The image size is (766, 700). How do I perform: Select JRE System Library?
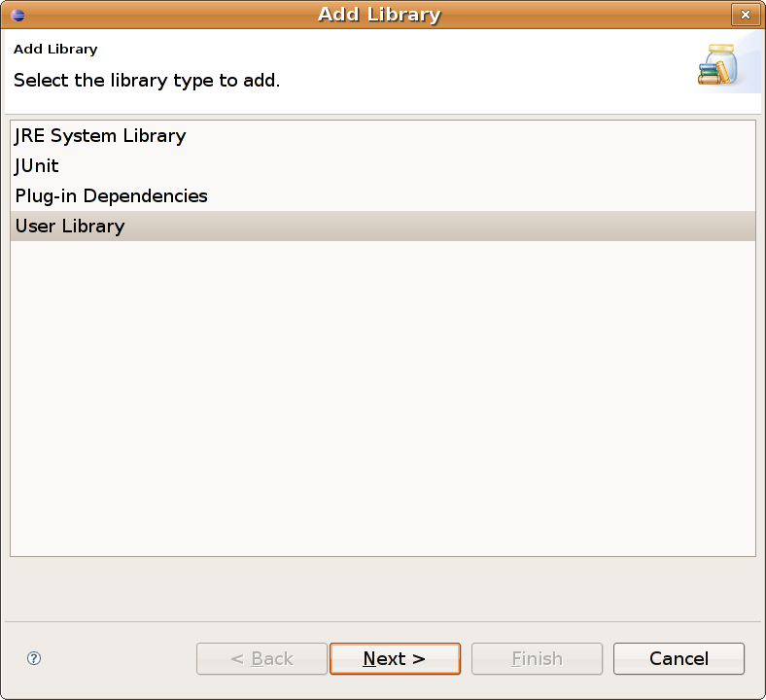click(383, 136)
